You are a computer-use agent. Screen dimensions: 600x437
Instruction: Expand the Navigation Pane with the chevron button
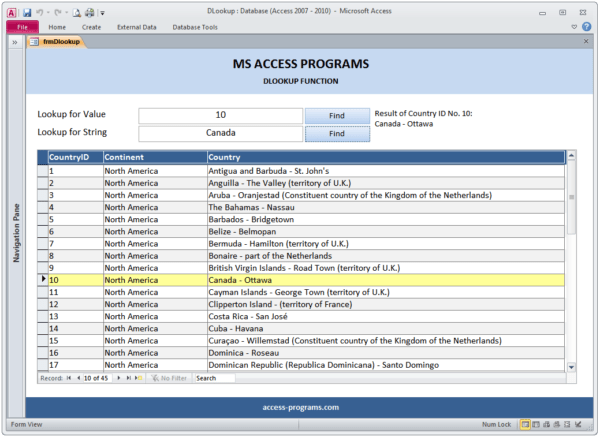point(15,42)
